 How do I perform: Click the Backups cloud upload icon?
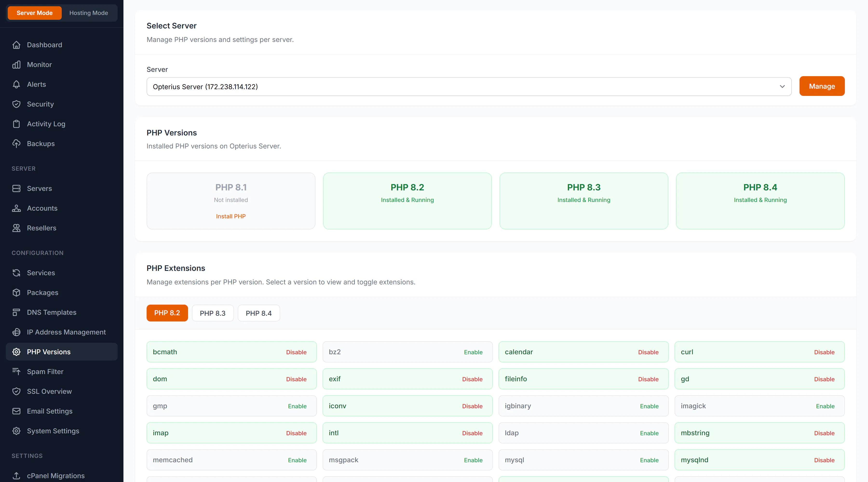16,143
